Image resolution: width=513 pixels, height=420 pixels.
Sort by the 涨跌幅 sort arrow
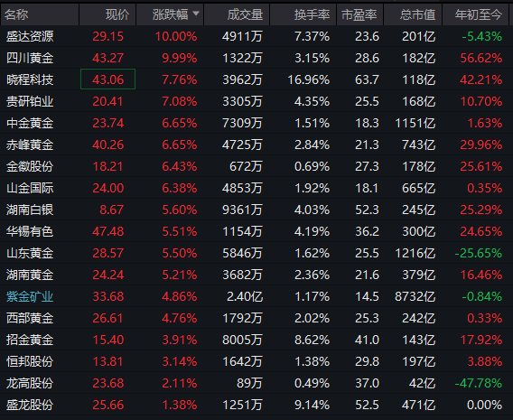(196, 14)
